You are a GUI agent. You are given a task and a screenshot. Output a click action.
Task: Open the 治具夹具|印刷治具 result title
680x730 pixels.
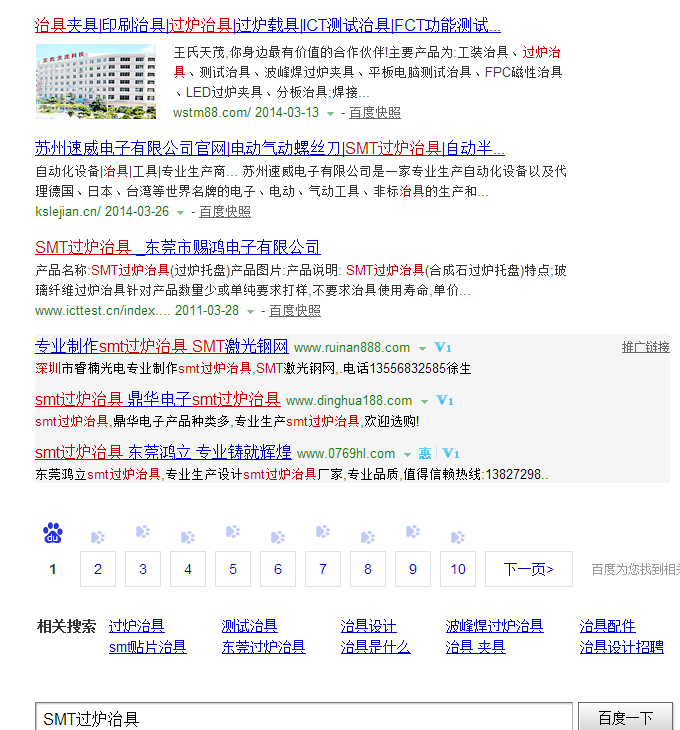click(x=268, y=25)
